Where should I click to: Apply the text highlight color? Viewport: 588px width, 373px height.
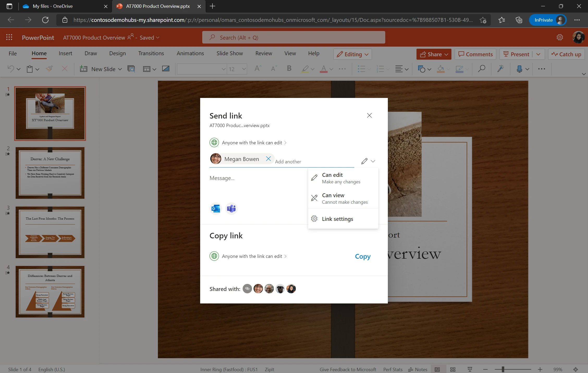click(x=305, y=69)
